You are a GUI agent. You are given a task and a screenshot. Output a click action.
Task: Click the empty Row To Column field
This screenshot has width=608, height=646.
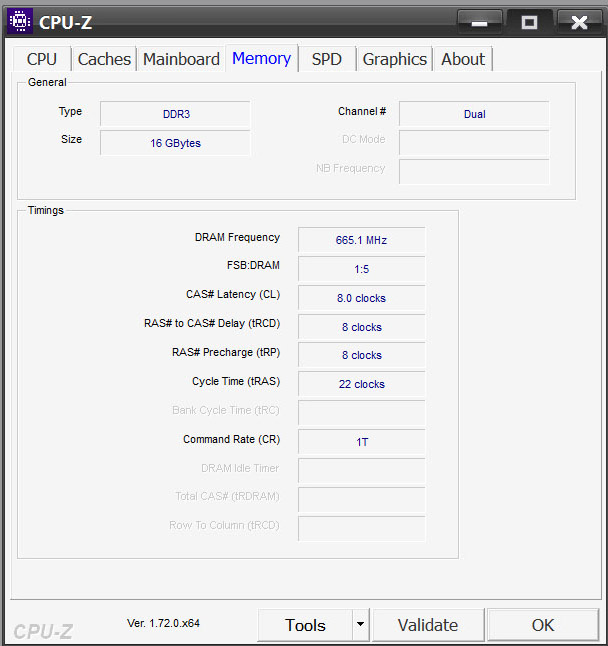[x=362, y=529]
